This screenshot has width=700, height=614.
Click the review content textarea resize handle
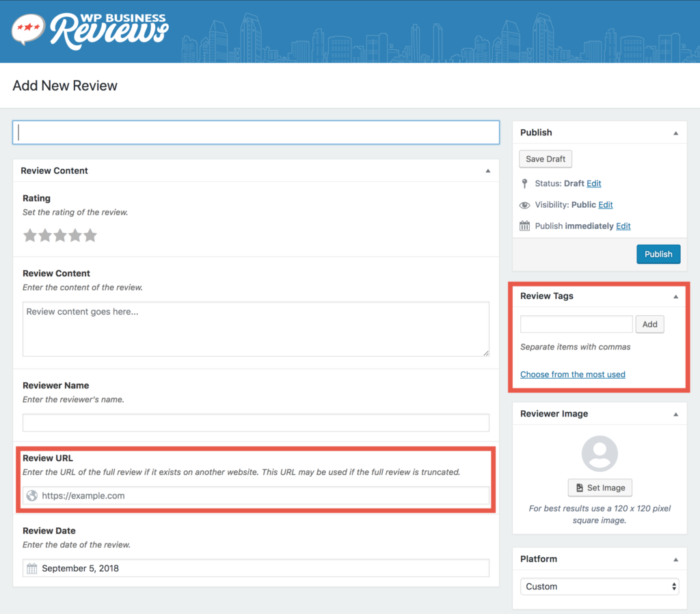coord(486,353)
